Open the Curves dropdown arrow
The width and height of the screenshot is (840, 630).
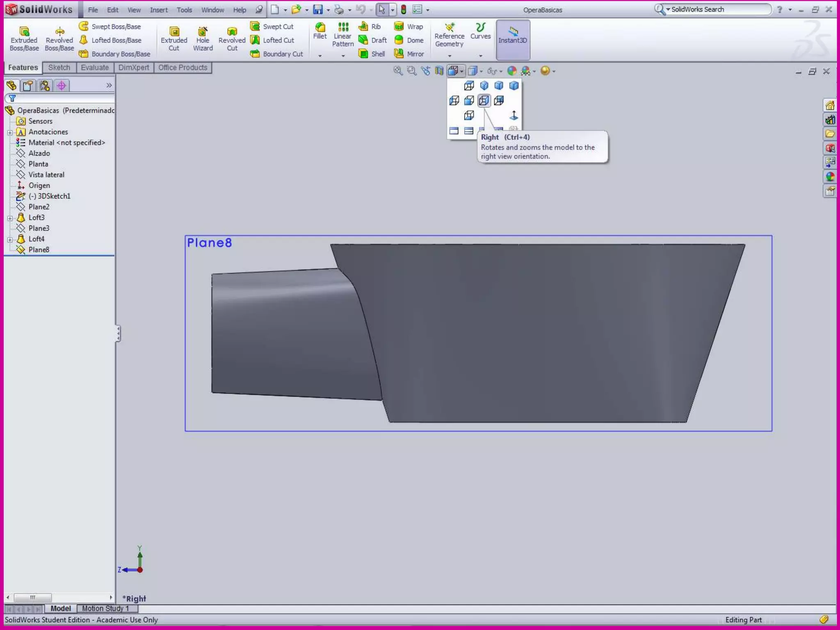tap(481, 55)
